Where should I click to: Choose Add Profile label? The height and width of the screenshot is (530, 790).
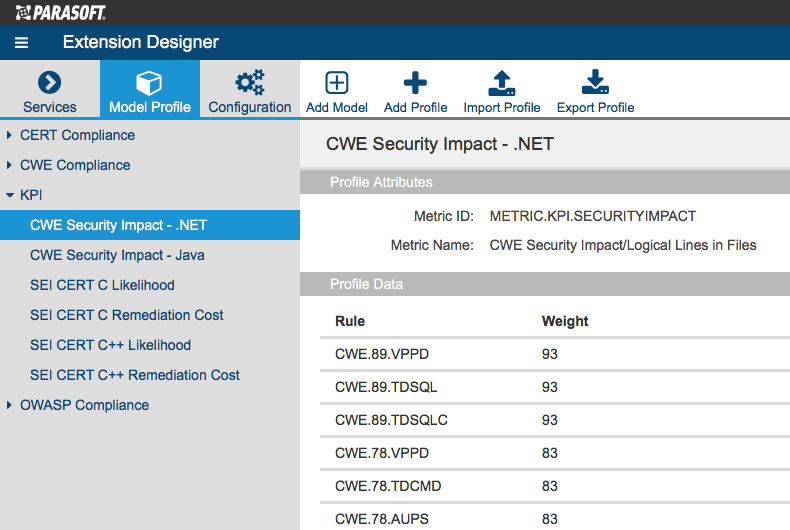(x=416, y=108)
